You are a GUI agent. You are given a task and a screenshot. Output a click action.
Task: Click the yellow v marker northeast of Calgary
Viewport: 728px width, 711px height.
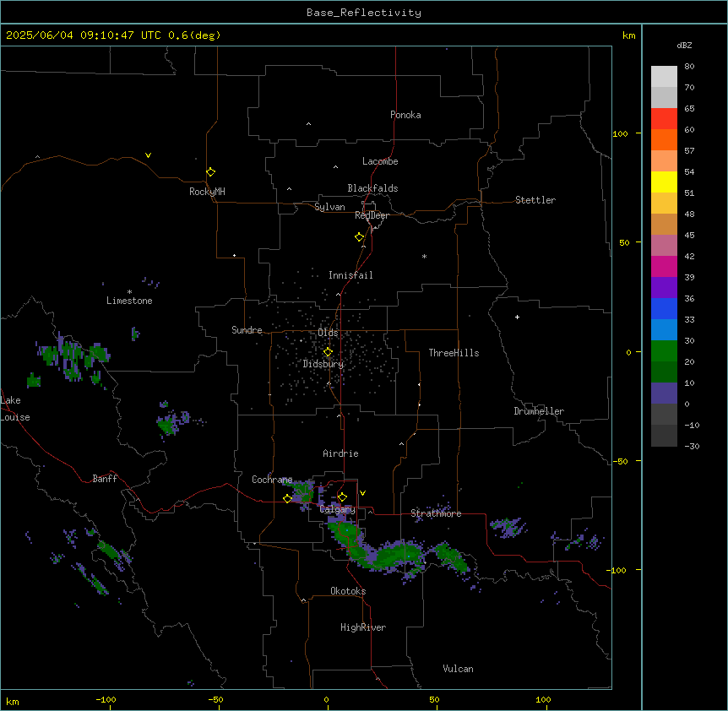[x=362, y=493]
